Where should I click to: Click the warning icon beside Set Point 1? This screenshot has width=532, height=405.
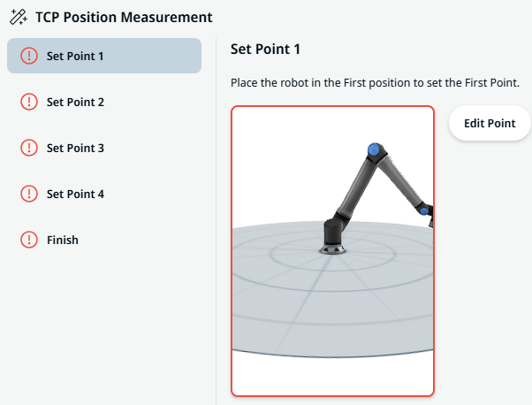point(28,56)
